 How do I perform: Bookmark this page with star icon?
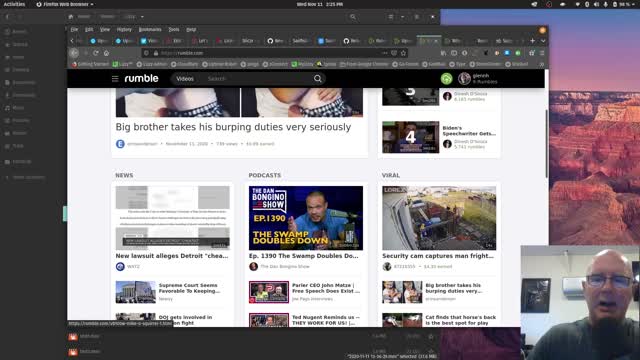403,53
